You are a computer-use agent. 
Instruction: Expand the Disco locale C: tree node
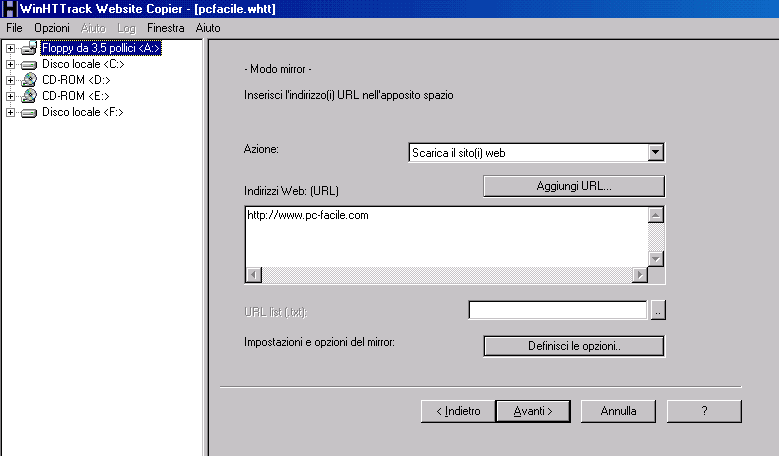click(x=10, y=64)
